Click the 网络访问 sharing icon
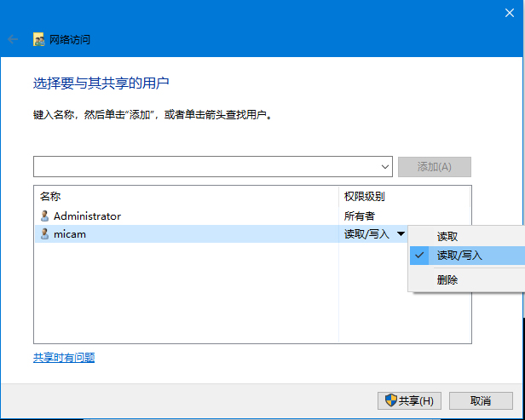The height and width of the screenshot is (420, 525). pyautogui.click(x=39, y=39)
